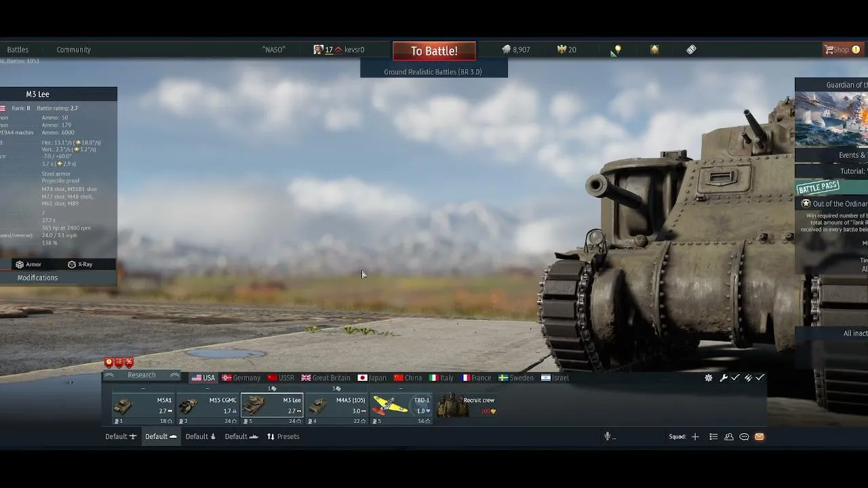This screenshot has height=488, width=868.
Task: Switch to the Japan nation tab
Action: click(372, 378)
